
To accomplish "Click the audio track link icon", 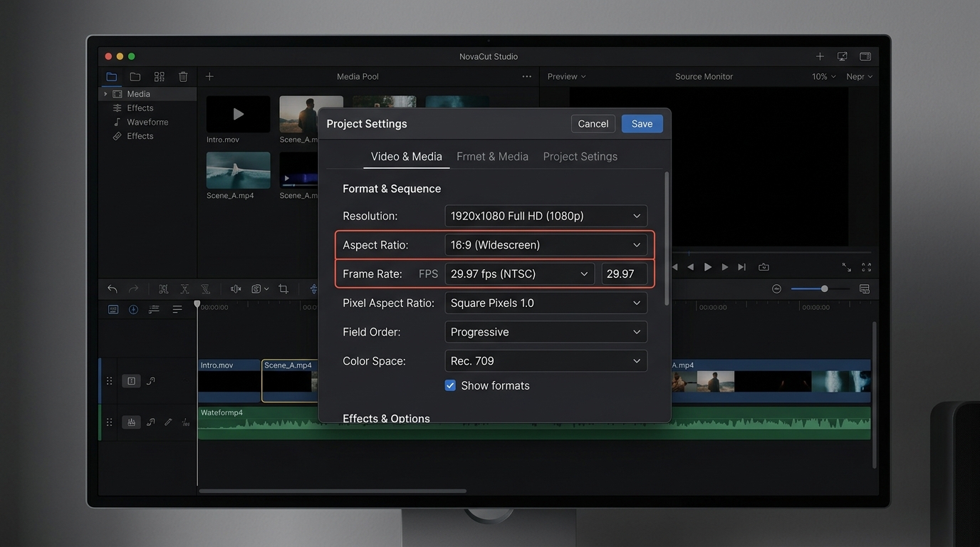I will pyautogui.click(x=151, y=422).
